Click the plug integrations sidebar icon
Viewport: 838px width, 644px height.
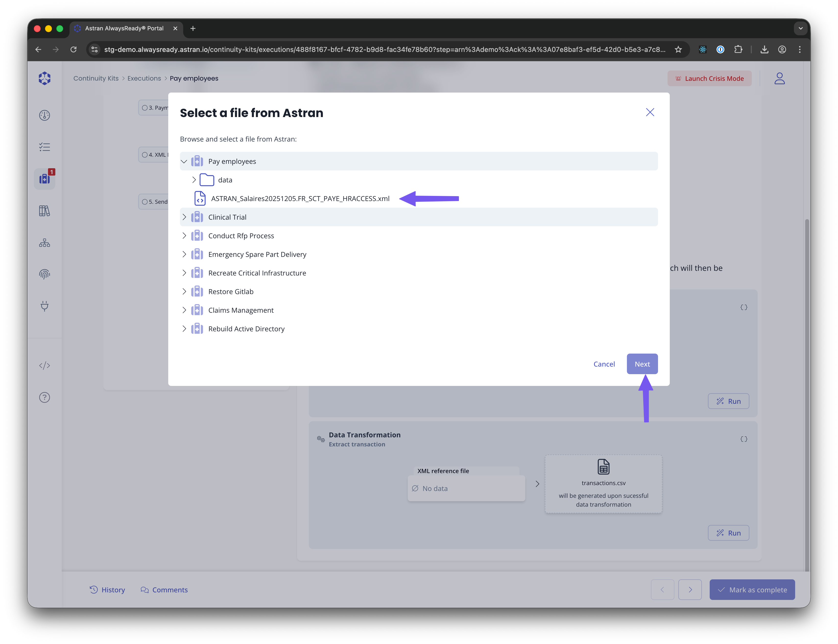point(45,306)
